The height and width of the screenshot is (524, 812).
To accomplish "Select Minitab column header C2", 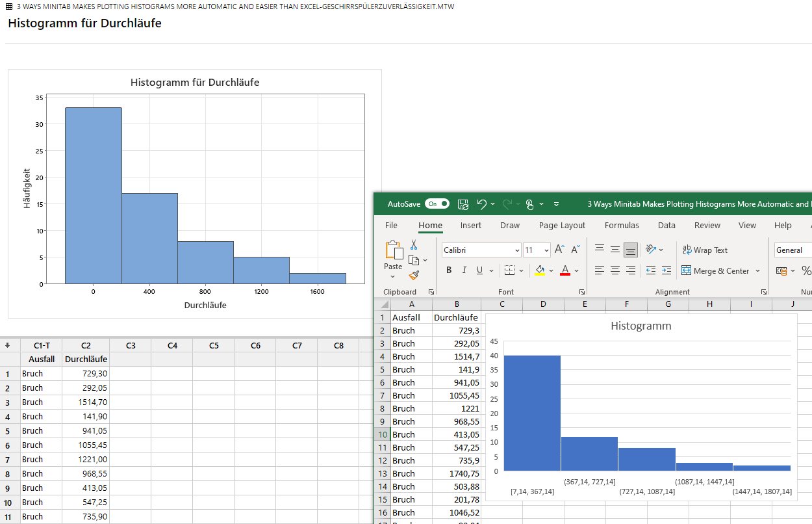I will point(86,345).
